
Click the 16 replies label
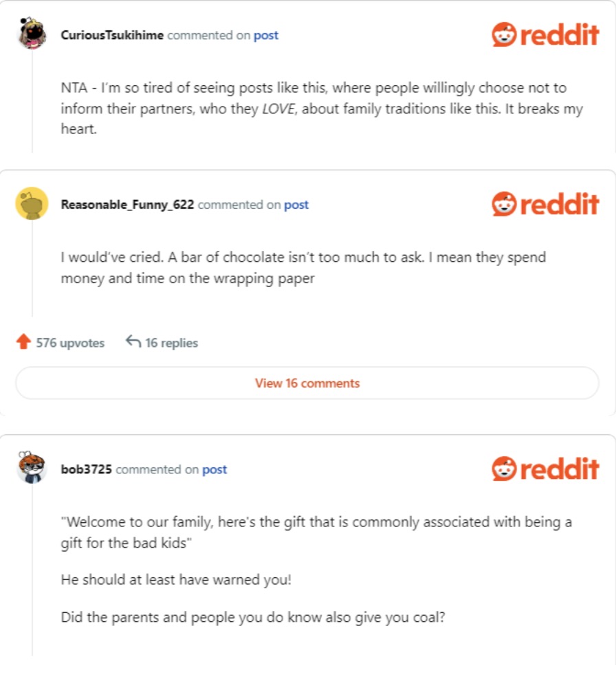click(x=171, y=343)
